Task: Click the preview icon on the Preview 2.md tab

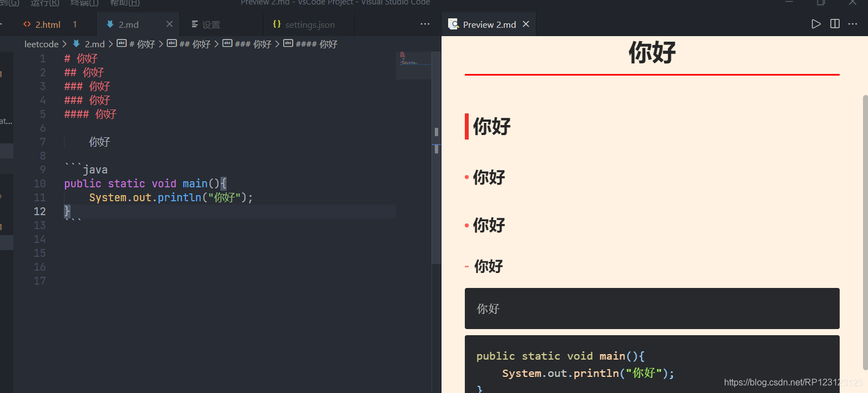Action: [453, 24]
